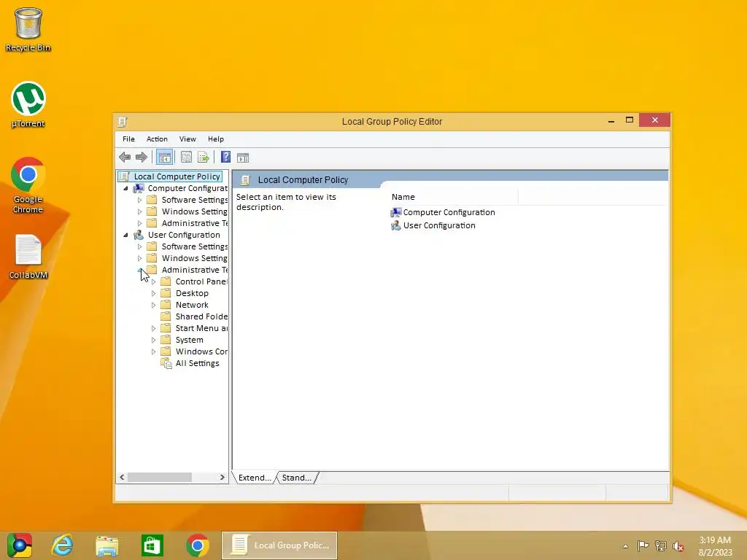The width and height of the screenshot is (747, 560).
Task: Expand Software Settings under User Configuration
Action: click(139, 246)
